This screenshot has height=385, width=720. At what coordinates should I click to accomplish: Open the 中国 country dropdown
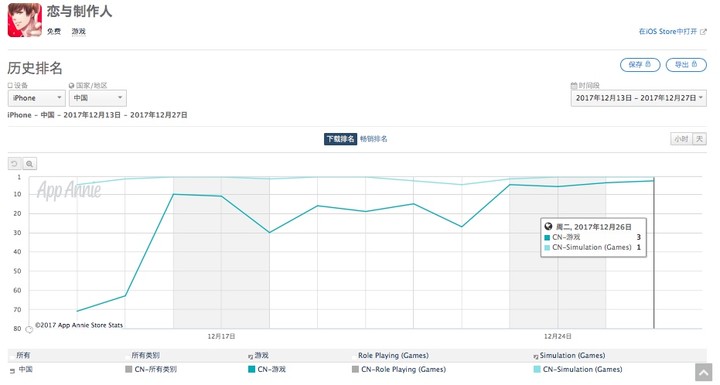point(98,98)
